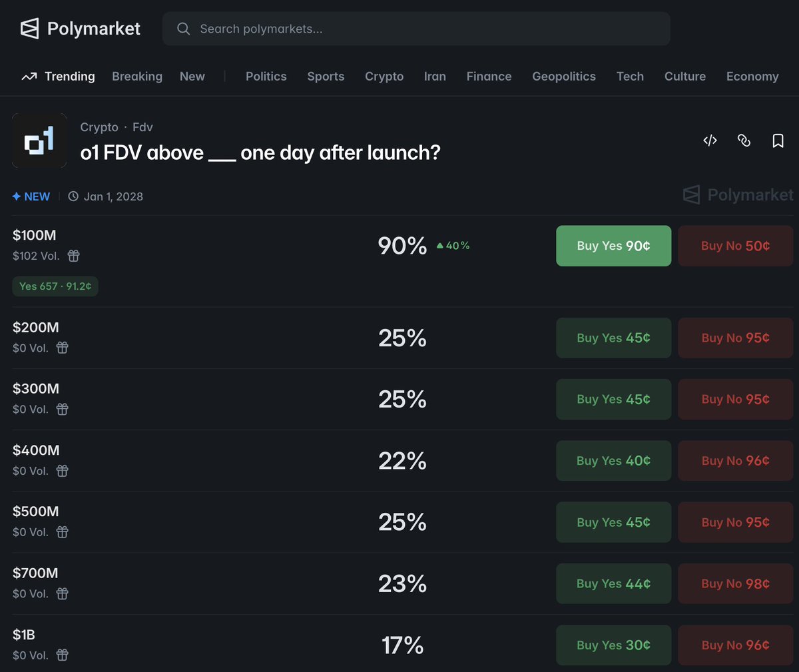The height and width of the screenshot is (672, 799).
Task: Buy Yes 45¢ for $200M
Action: 614,338
